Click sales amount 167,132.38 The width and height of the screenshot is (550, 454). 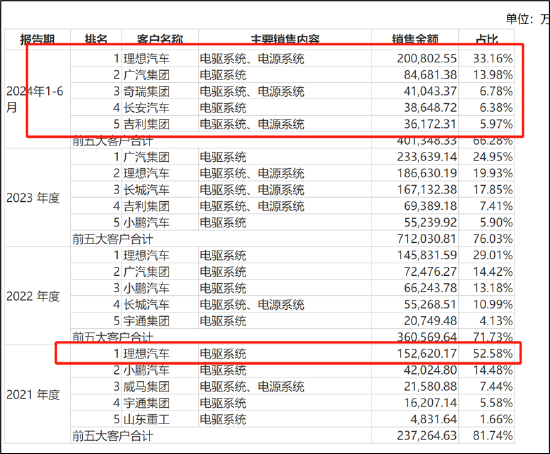pyautogui.click(x=427, y=190)
